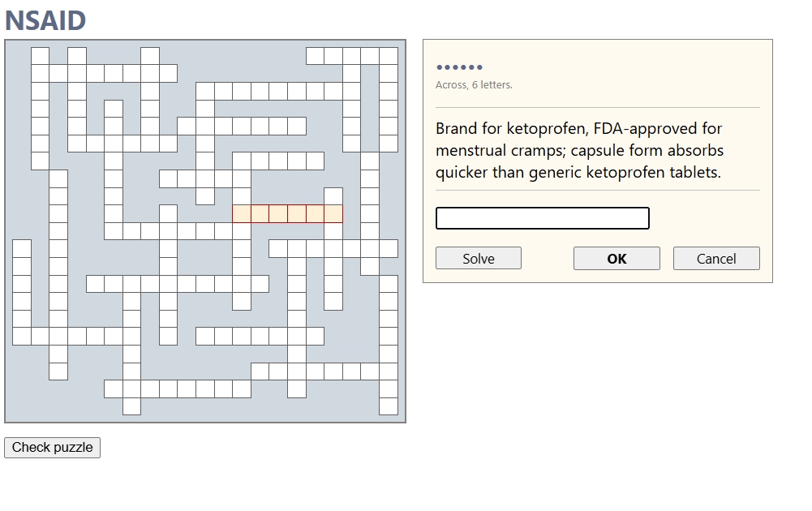Select the white cell above the last highlighted cell
This screenshot has height=511, width=812.
click(333, 196)
